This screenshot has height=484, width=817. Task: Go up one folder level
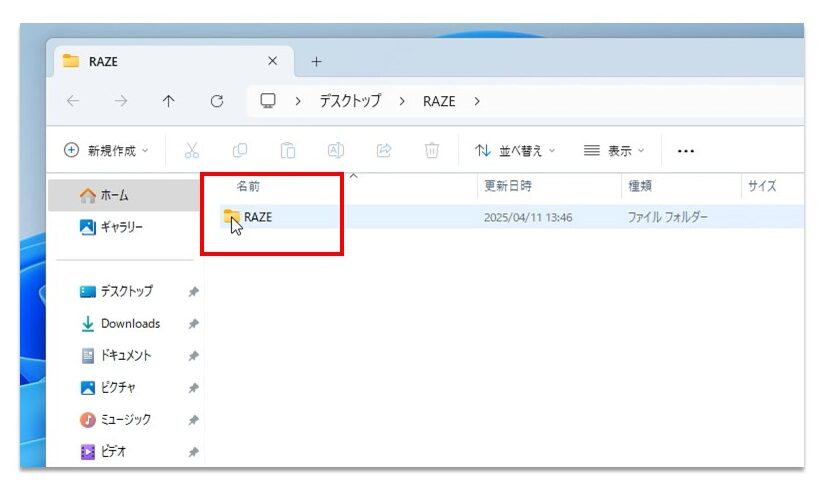(x=168, y=101)
